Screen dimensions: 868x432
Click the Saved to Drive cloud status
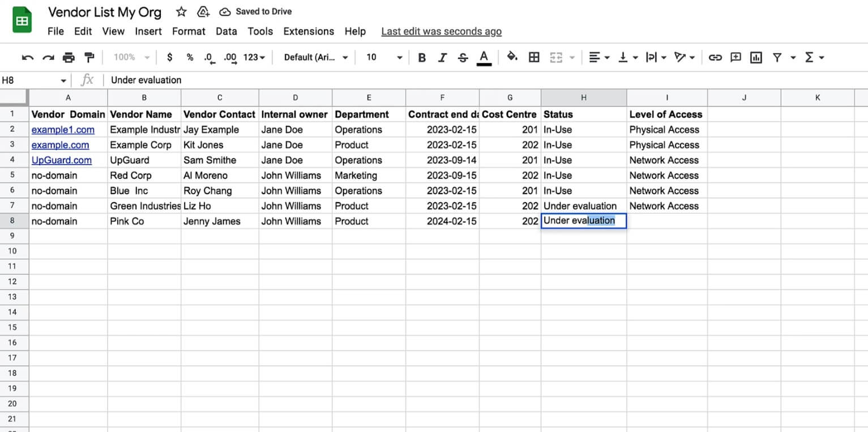click(256, 11)
